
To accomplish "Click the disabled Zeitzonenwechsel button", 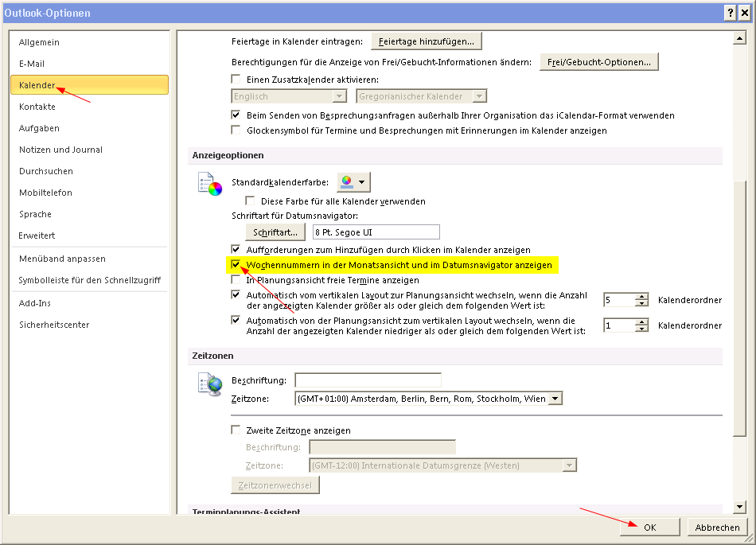I will [x=275, y=485].
